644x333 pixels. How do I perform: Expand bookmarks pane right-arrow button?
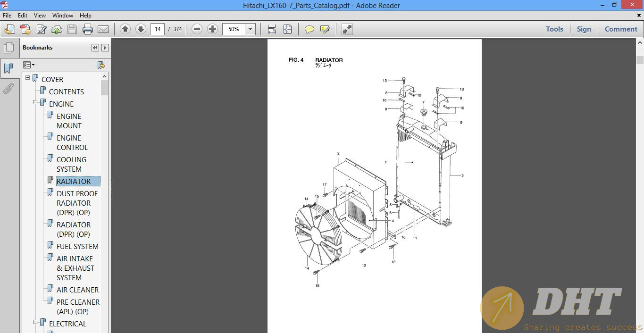(105, 48)
